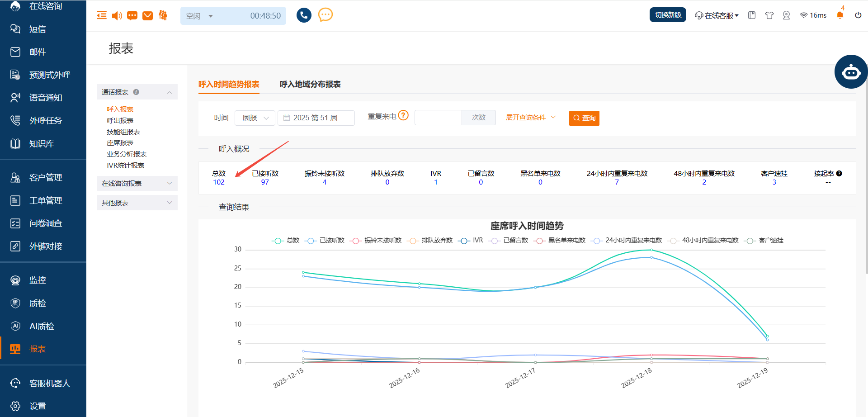
Task: Click the orange envelope mail icon
Action: click(147, 16)
